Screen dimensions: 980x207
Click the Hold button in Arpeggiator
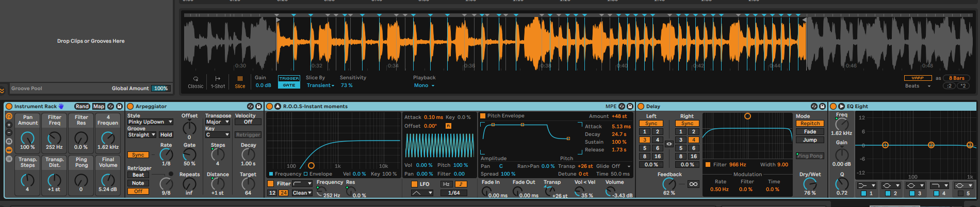click(x=166, y=135)
